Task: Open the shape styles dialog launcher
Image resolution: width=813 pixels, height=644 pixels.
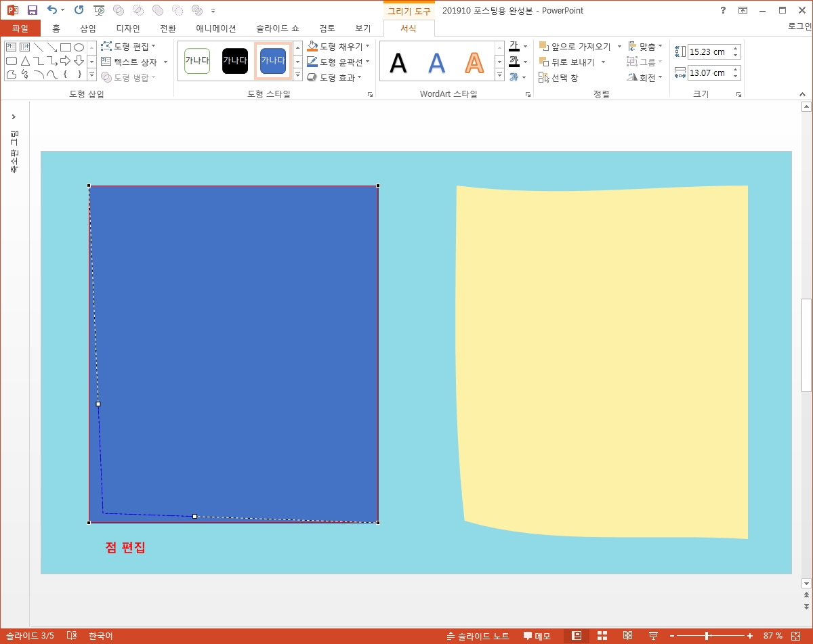Action: click(x=370, y=95)
